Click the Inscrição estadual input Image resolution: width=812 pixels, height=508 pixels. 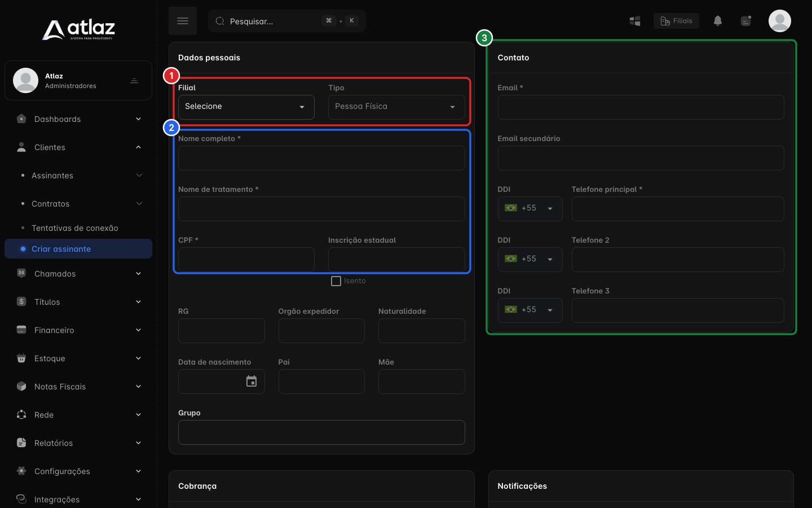[x=396, y=260]
